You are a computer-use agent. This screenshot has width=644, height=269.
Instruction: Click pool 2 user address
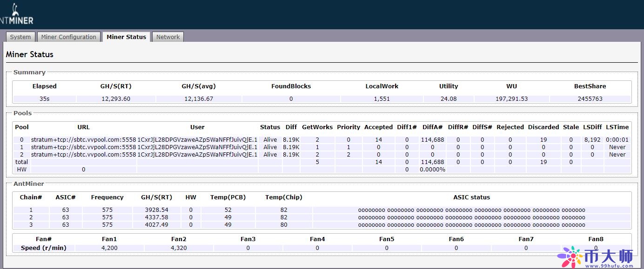pyautogui.click(x=197, y=154)
